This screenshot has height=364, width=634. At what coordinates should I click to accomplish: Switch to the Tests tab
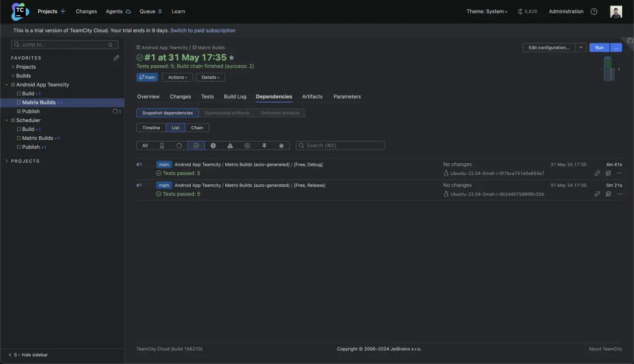click(207, 97)
